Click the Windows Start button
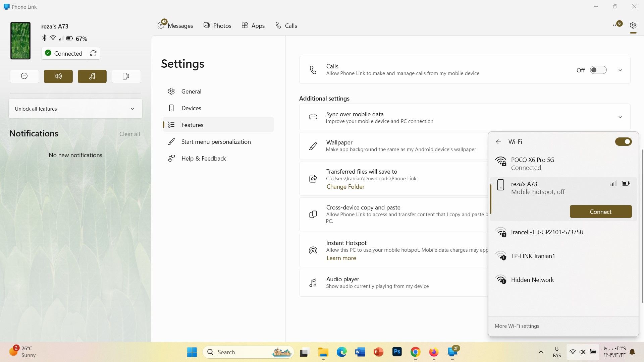Screen dimensions: 644x362 coord(192,352)
